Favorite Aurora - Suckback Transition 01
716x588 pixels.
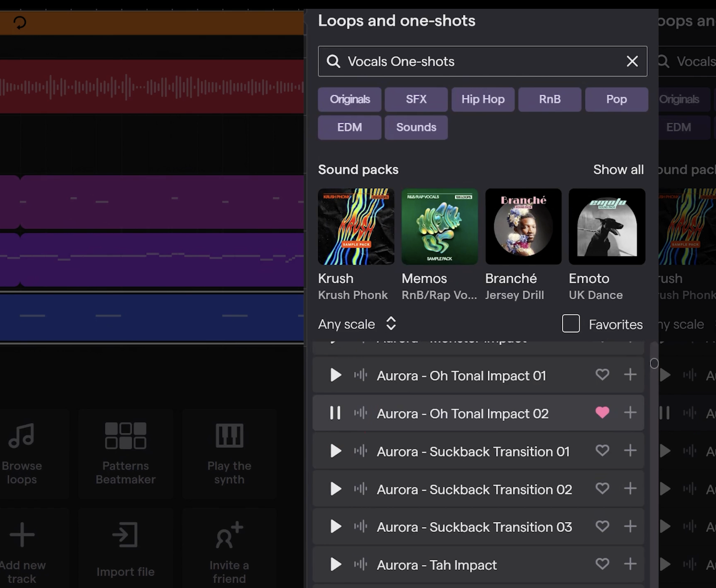point(602,450)
